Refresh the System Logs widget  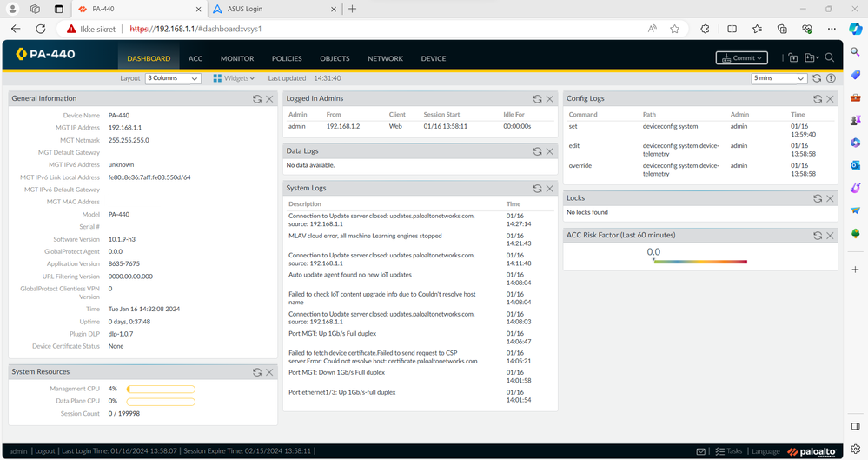(x=537, y=189)
